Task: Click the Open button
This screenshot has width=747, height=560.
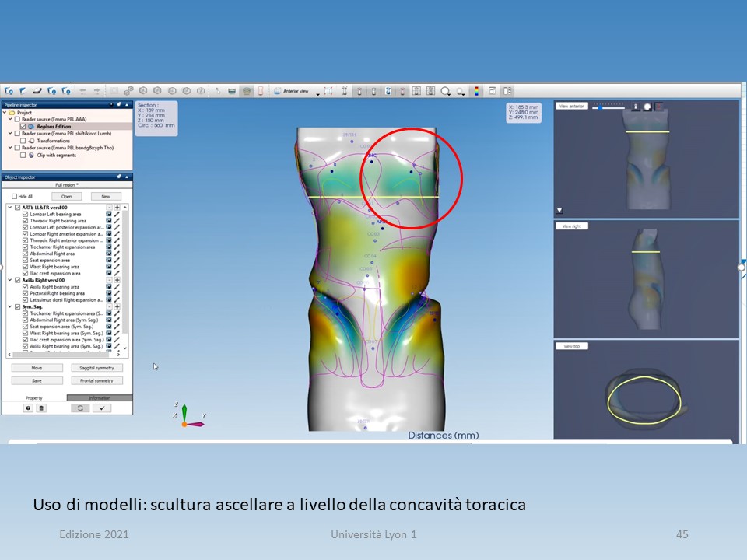Action: (x=67, y=196)
